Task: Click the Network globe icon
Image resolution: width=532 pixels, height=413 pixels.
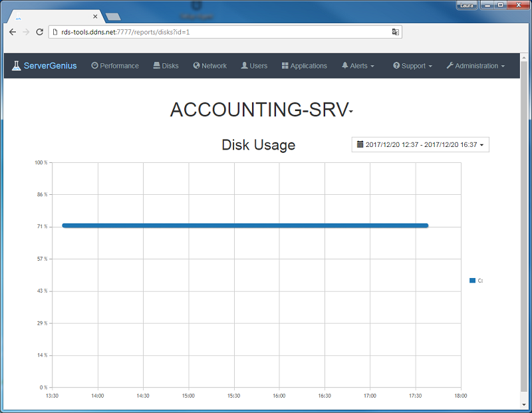Action: pyautogui.click(x=197, y=66)
